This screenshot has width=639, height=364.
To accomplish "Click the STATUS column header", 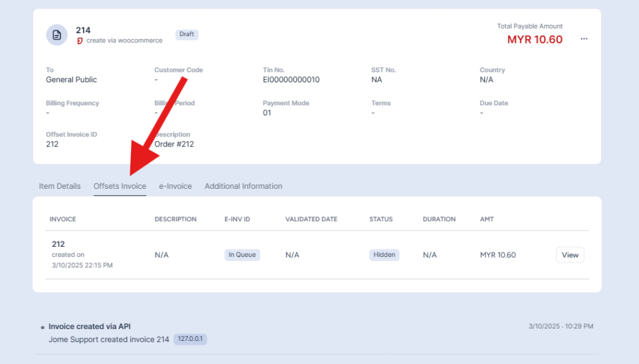I will coord(381,219).
